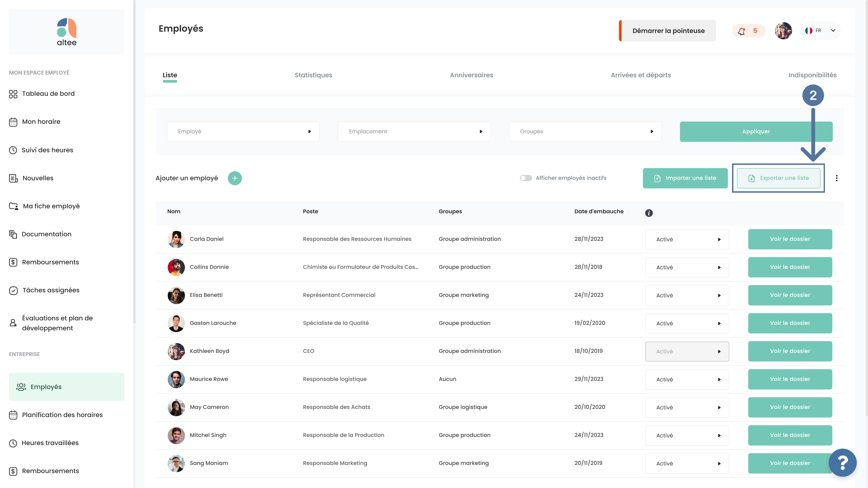This screenshot has height=488, width=868.
Task: Open Maurice Rowe's Activé status dropdown
Action: [687, 380]
